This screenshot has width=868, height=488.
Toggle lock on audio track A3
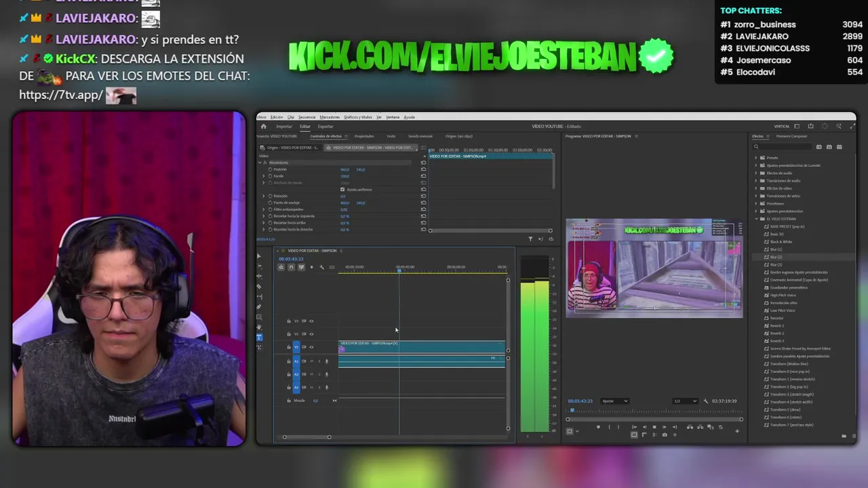pos(289,388)
